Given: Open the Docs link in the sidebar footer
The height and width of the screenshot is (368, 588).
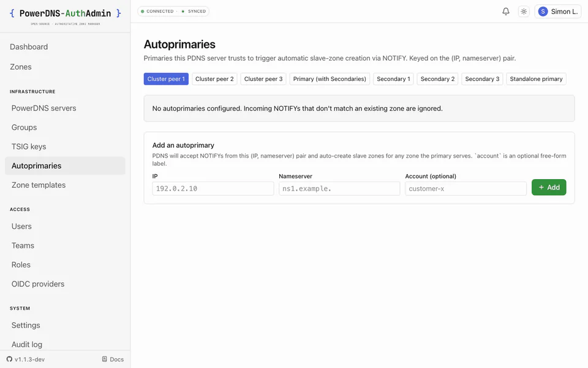Looking at the screenshot, I should (x=113, y=359).
